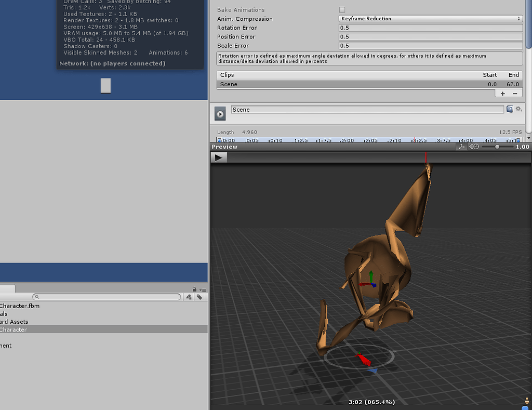Open the Project panel options menu

click(x=203, y=289)
